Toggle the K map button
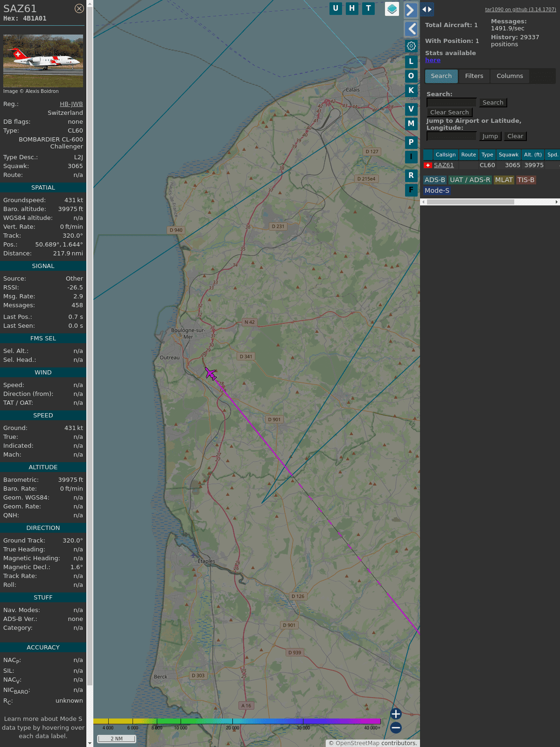Image resolution: width=560 pixels, height=747 pixels. tap(411, 91)
